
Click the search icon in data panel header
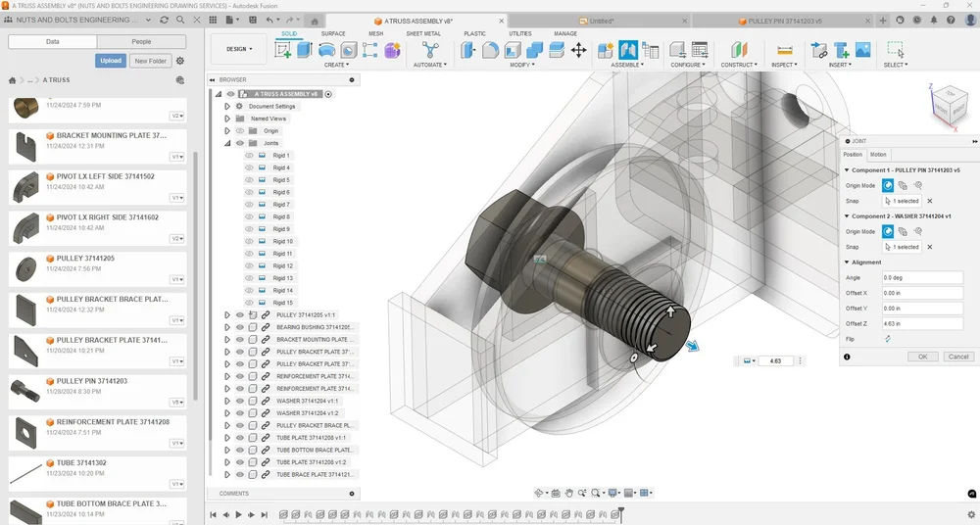(180, 20)
